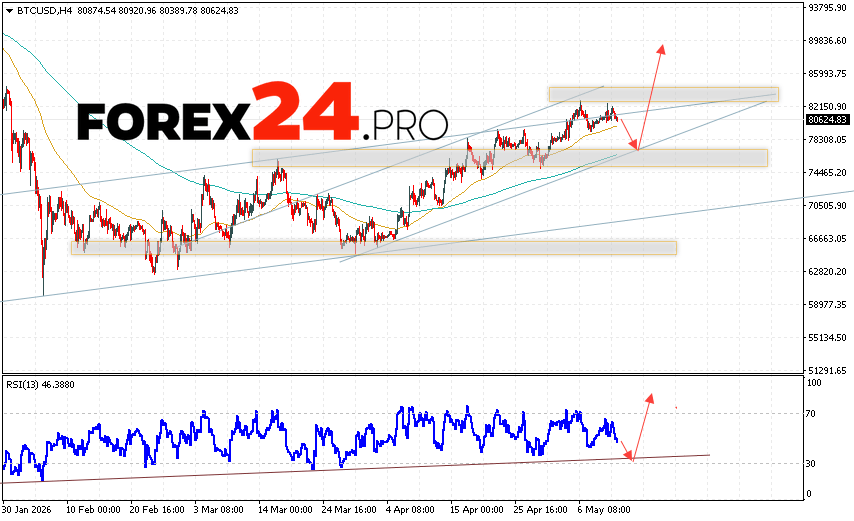Viewport: 854px width, 521px height.
Task: Click the 70505.90 price axis label
Action: pyautogui.click(x=828, y=205)
